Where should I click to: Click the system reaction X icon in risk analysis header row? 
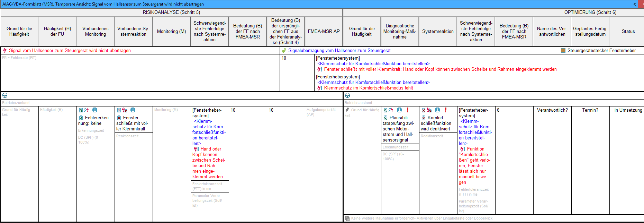tap(119, 110)
